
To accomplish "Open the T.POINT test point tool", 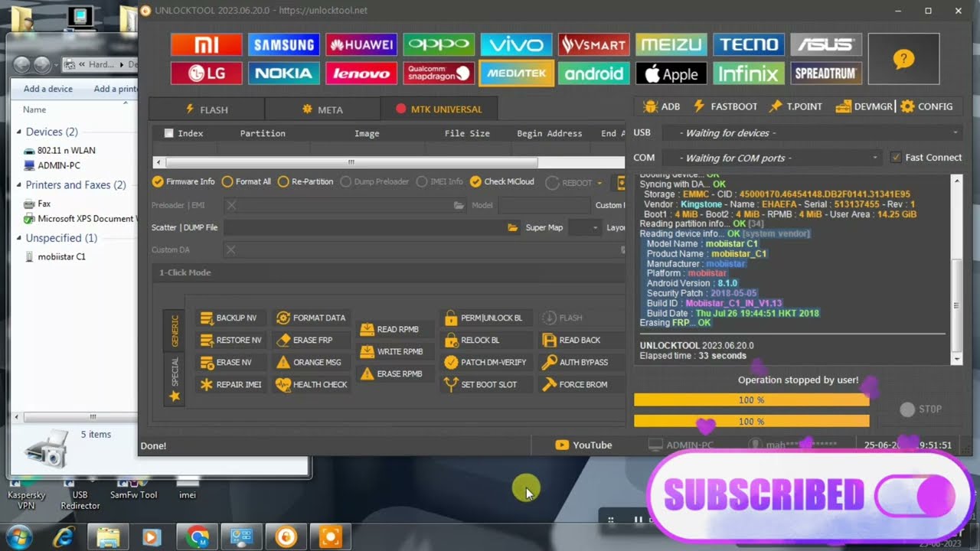I will click(795, 106).
